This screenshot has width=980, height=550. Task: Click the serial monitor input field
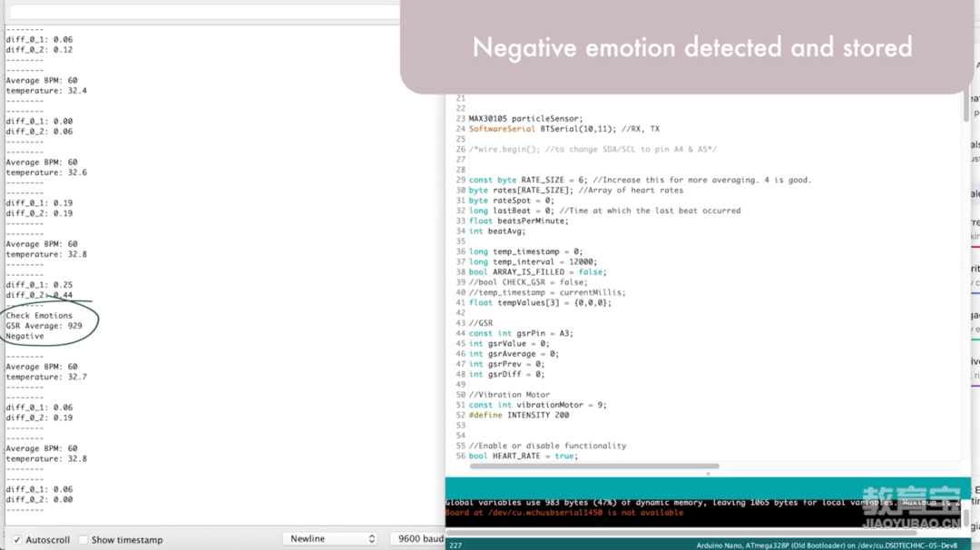coord(204,11)
